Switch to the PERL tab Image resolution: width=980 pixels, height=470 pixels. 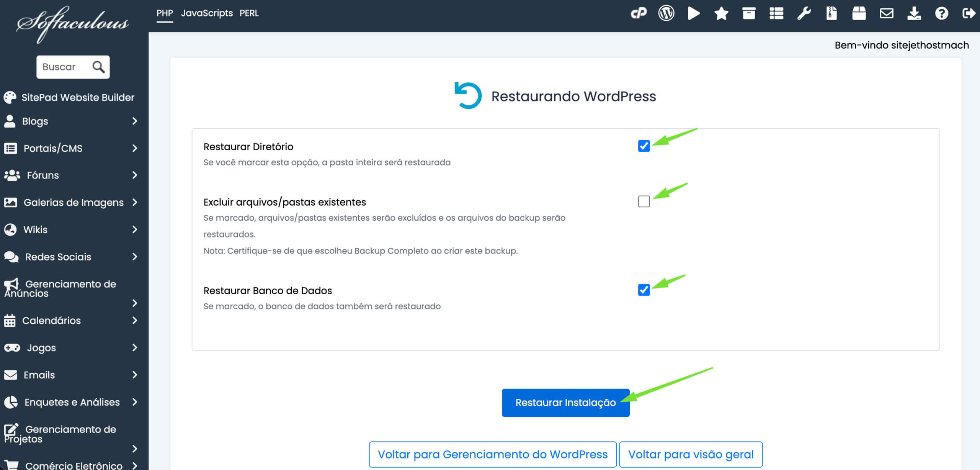(249, 13)
